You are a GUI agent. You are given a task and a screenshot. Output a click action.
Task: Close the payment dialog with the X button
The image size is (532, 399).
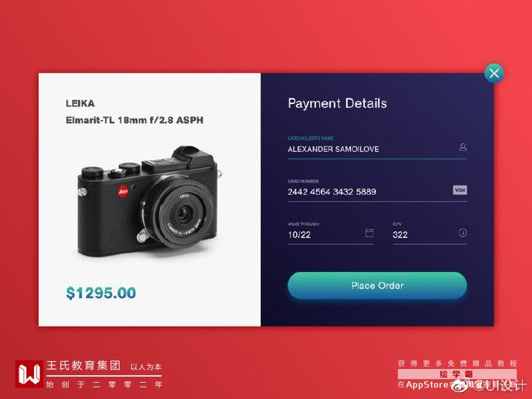[493, 73]
